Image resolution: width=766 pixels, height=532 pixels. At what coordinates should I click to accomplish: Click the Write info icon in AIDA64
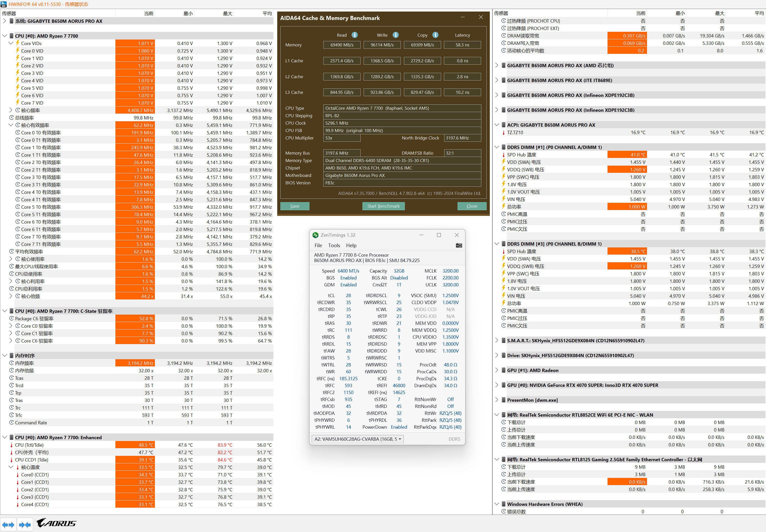[395, 35]
